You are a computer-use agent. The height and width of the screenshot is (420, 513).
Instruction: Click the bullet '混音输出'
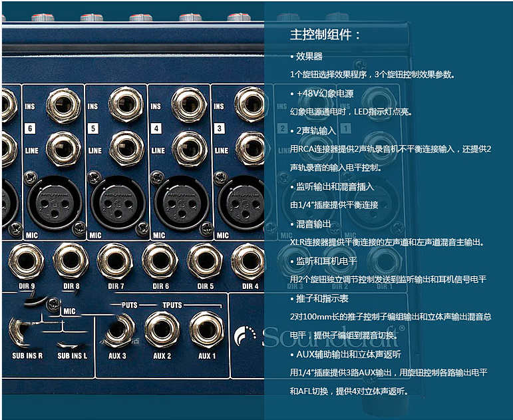(311, 224)
